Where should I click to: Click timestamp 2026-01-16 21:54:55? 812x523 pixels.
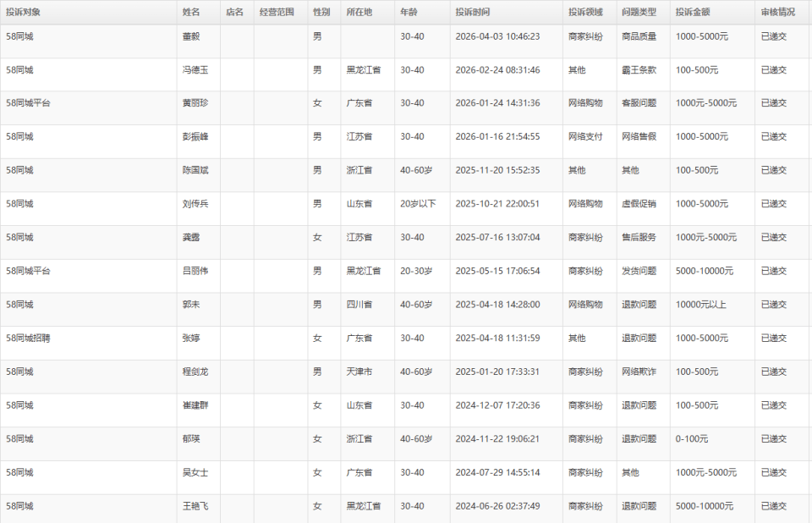497,137
